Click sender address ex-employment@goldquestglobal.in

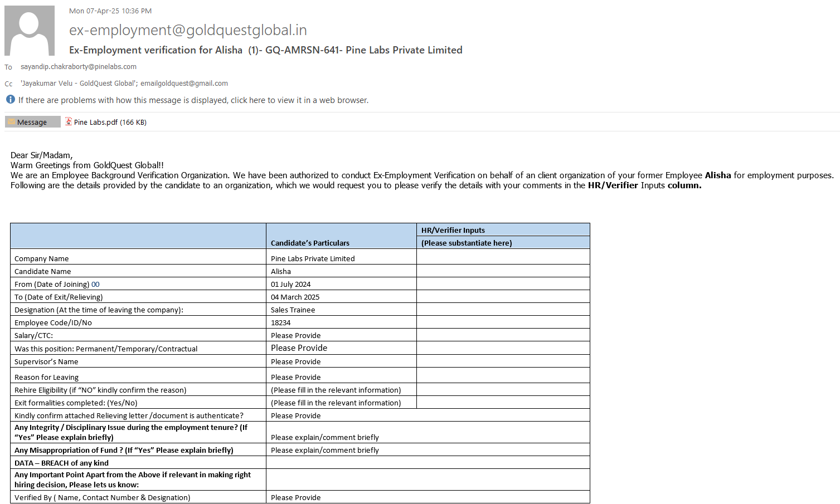tap(188, 30)
